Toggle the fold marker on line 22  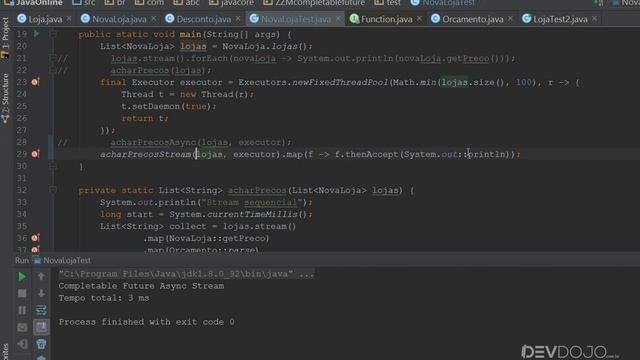(53, 70)
